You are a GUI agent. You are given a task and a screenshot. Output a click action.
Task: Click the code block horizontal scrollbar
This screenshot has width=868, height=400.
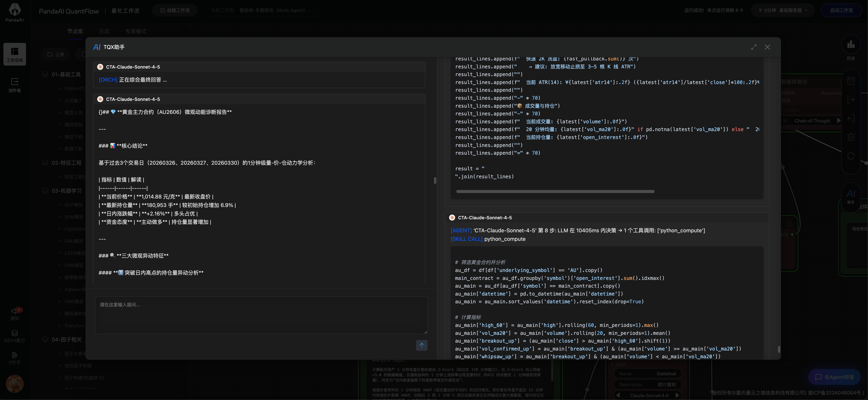point(555,192)
